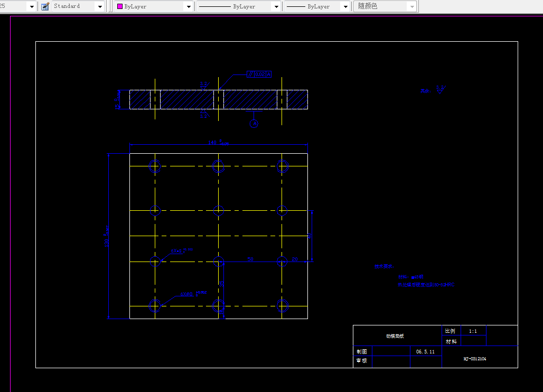Select the 20 dimension text

coord(295,259)
